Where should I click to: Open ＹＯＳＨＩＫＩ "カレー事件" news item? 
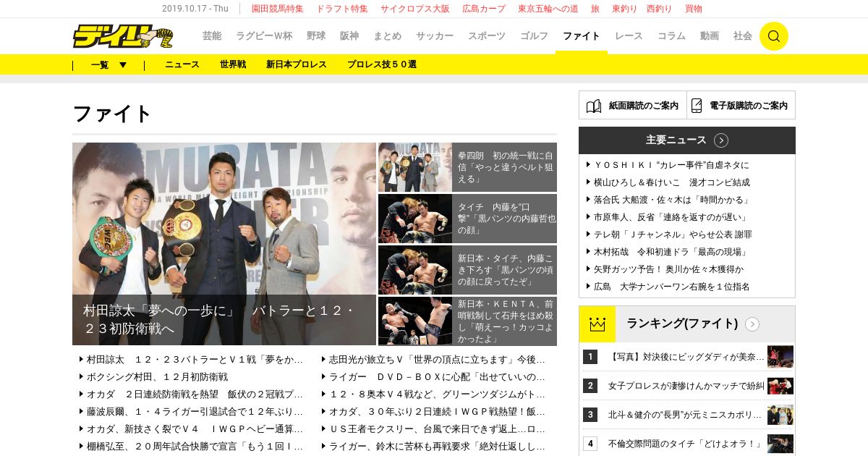pos(672,165)
